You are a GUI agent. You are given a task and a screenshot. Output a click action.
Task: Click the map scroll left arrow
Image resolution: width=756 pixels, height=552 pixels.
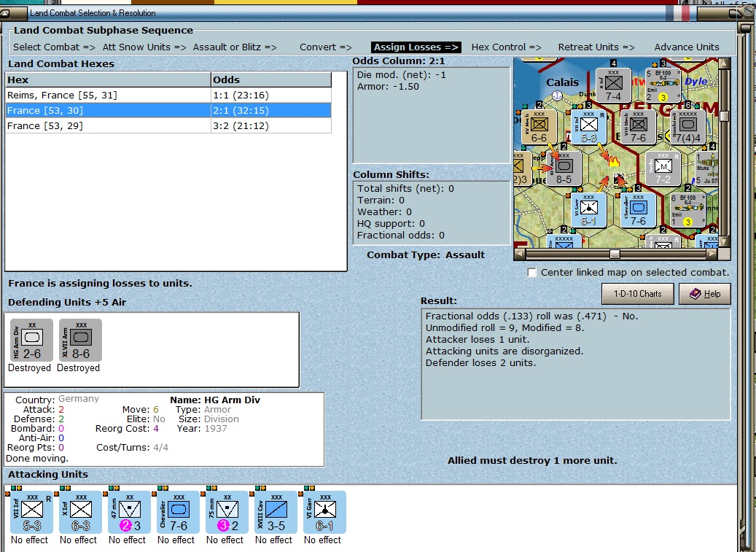[519, 254]
